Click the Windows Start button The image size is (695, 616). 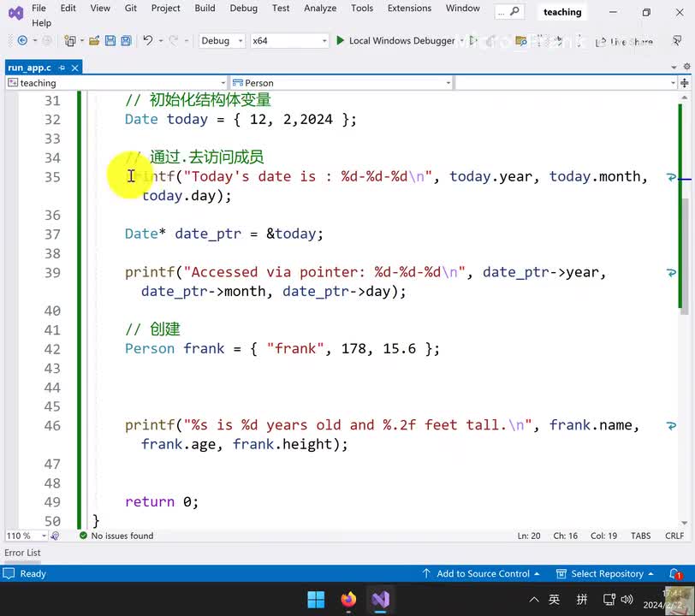[x=316, y=599]
